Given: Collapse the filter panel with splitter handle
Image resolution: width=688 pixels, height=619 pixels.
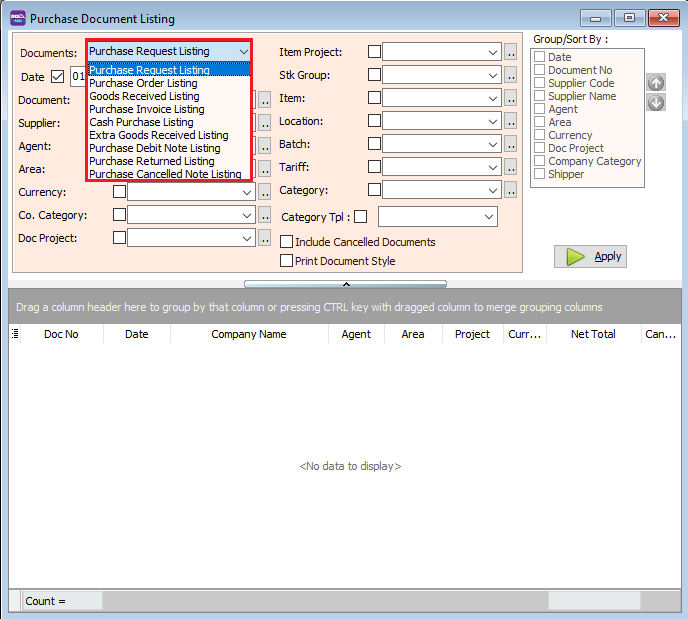Looking at the screenshot, I should [345, 284].
